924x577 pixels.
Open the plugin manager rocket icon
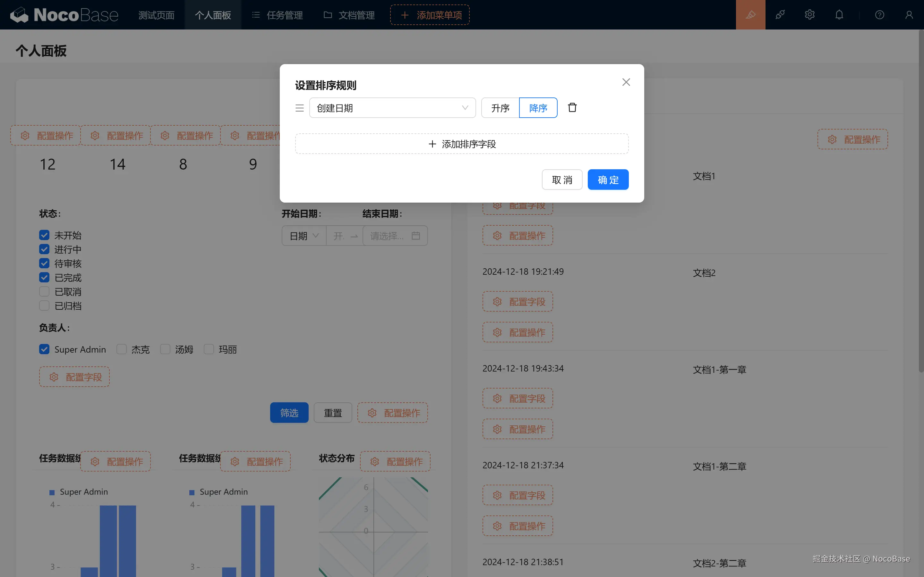click(x=780, y=15)
